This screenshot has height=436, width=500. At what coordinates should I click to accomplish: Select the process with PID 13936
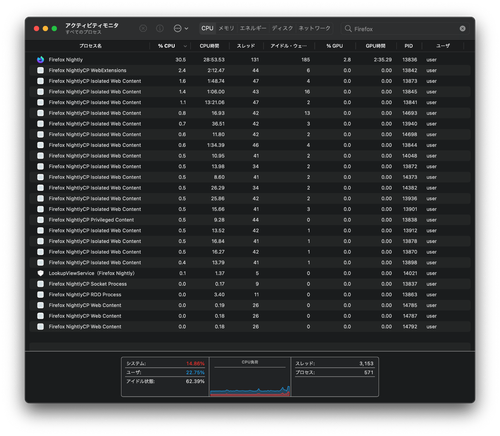(x=250, y=198)
